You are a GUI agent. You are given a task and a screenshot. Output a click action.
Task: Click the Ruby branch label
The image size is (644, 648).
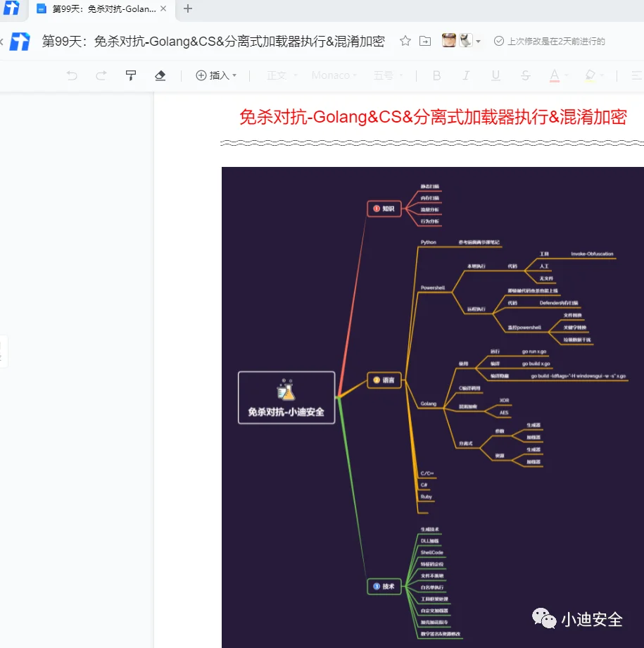pos(426,497)
